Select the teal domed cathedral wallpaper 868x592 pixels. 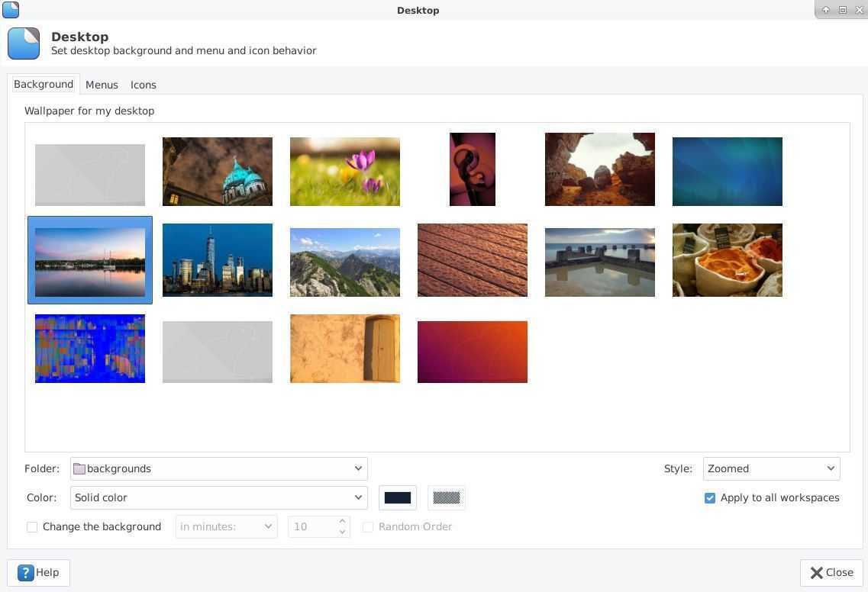(x=217, y=172)
